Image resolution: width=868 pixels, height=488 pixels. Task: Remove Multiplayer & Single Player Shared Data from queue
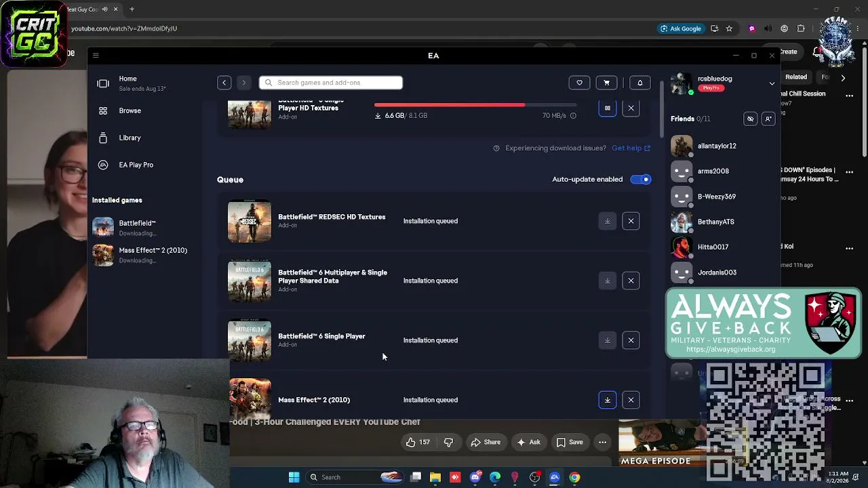point(631,281)
